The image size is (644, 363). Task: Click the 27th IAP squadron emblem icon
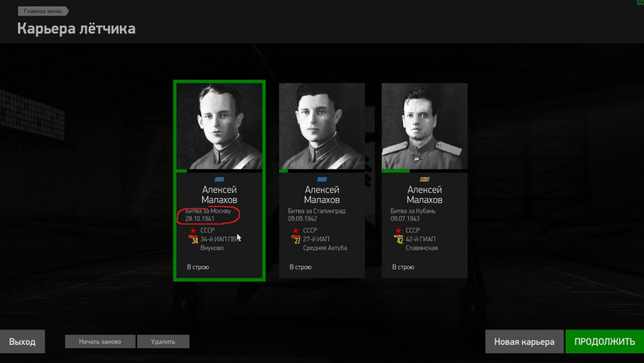[296, 239]
